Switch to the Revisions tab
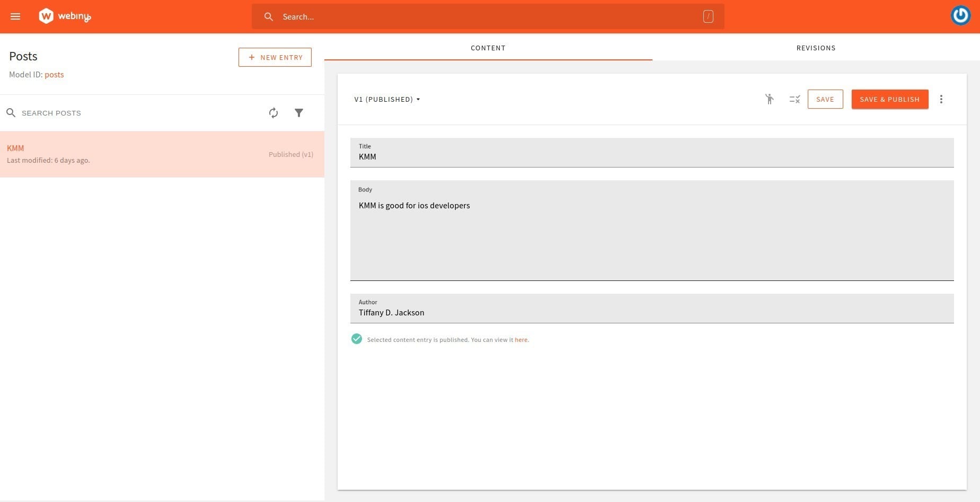This screenshot has height=502, width=980. coord(816,48)
